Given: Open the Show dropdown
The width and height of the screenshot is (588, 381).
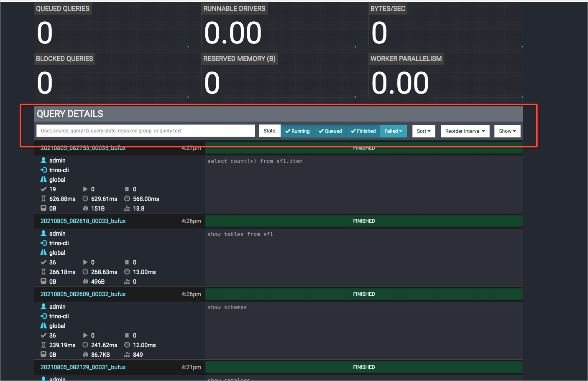Looking at the screenshot, I should pyautogui.click(x=507, y=131).
